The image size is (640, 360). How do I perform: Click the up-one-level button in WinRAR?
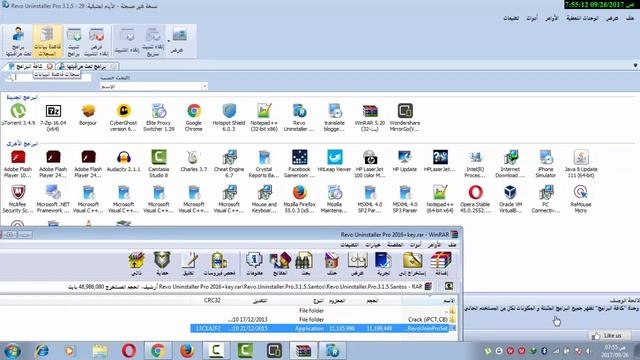(449, 287)
